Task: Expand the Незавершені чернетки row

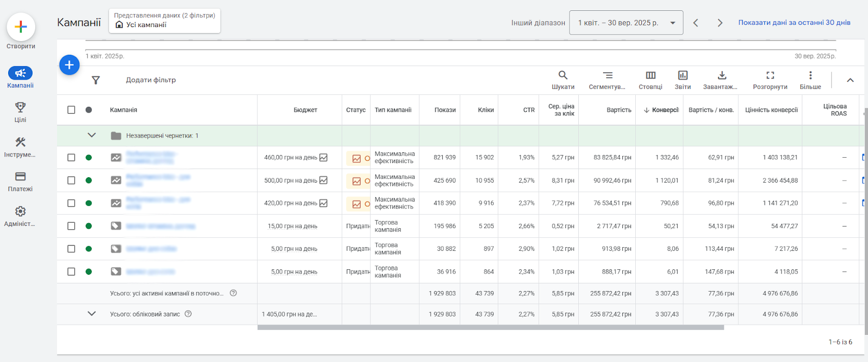Action: point(92,135)
